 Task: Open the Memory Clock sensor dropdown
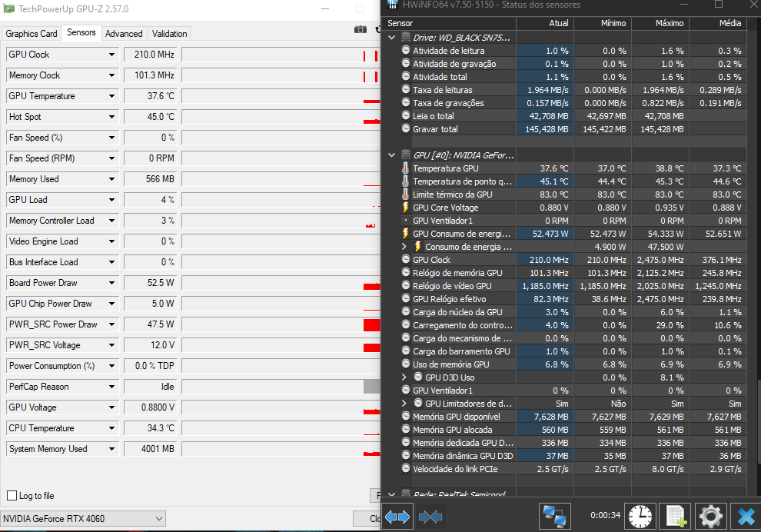111,75
